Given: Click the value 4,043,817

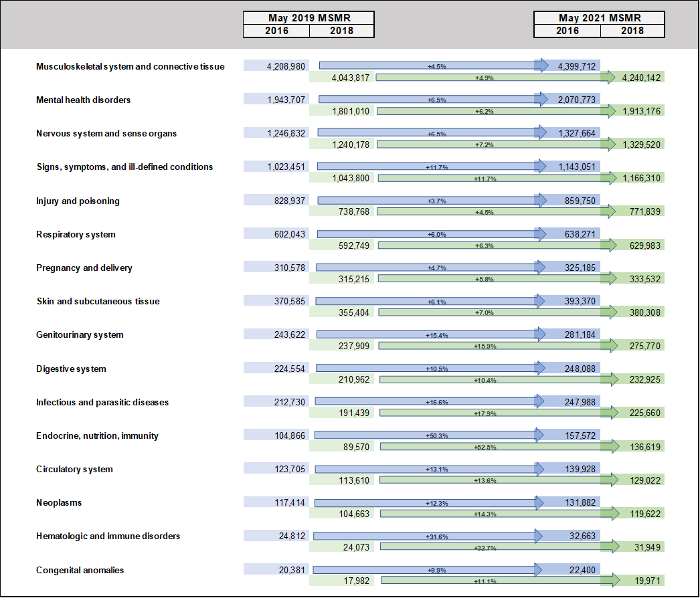Looking at the screenshot, I should 351,78.
